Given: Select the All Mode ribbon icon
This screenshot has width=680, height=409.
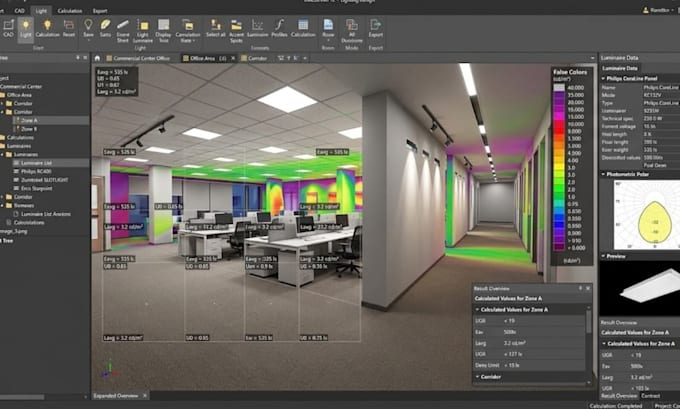Looking at the screenshot, I should point(352,31).
